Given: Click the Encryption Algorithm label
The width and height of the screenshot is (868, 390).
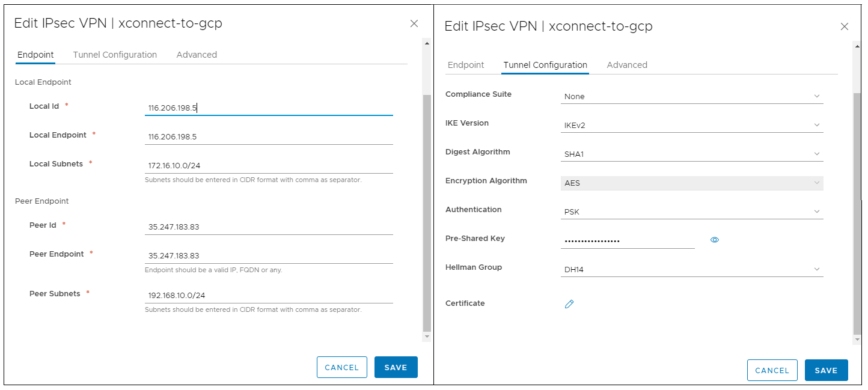Looking at the screenshot, I should tap(486, 181).
